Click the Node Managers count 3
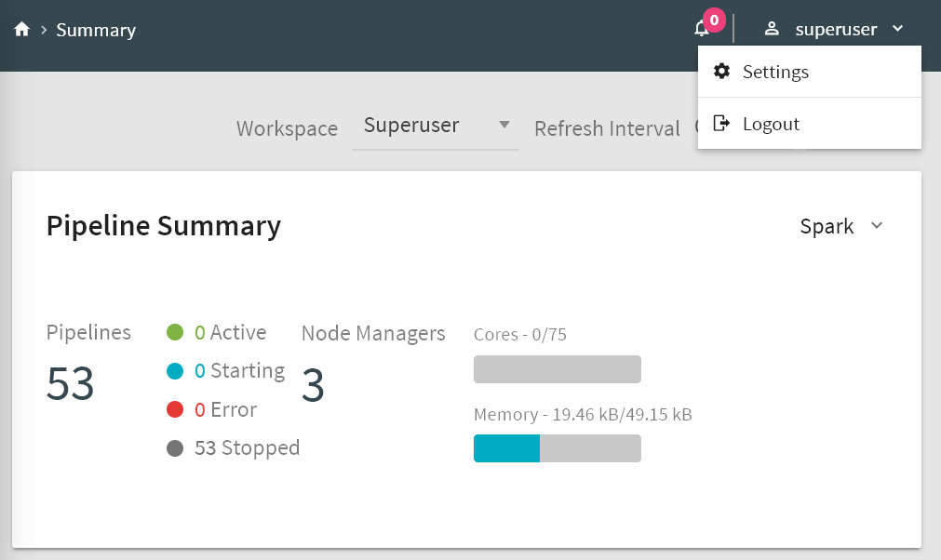This screenshot has width=941, height=560. point(313,385)
